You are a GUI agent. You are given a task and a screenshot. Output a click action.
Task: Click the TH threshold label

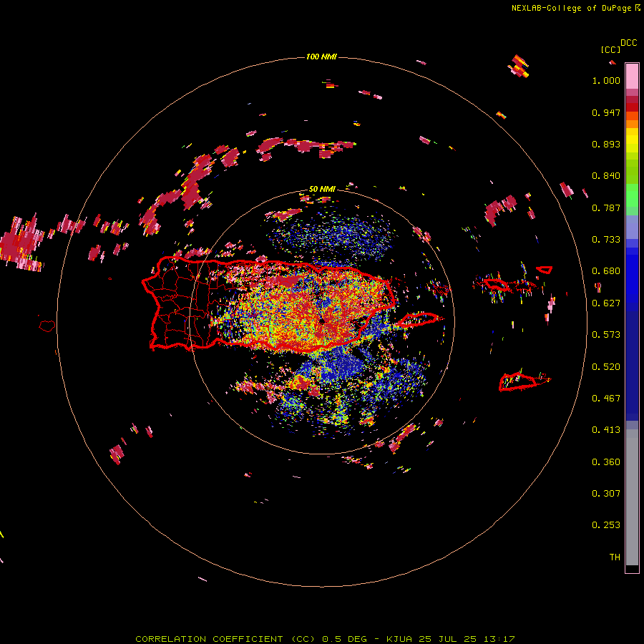615,557
